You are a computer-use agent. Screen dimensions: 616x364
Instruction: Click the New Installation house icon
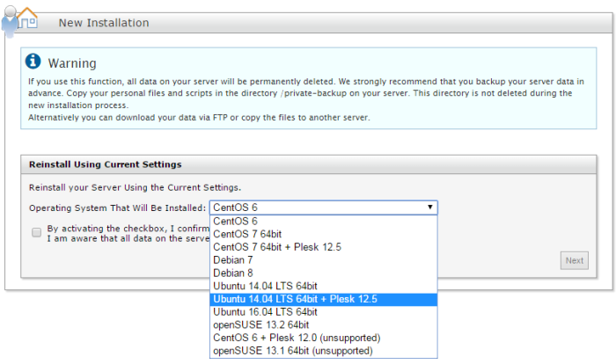click(21, 19)
